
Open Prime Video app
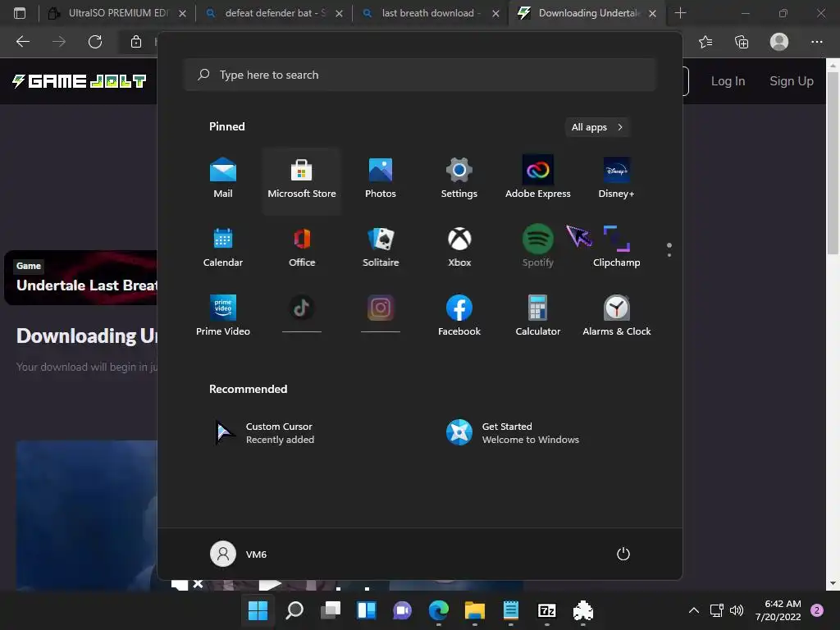(223, 316)
